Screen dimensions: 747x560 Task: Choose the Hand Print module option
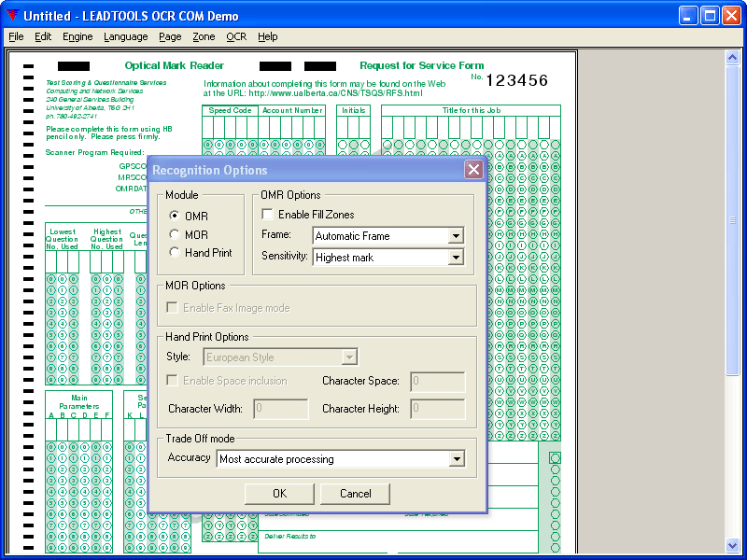click(x=175, y=253)
